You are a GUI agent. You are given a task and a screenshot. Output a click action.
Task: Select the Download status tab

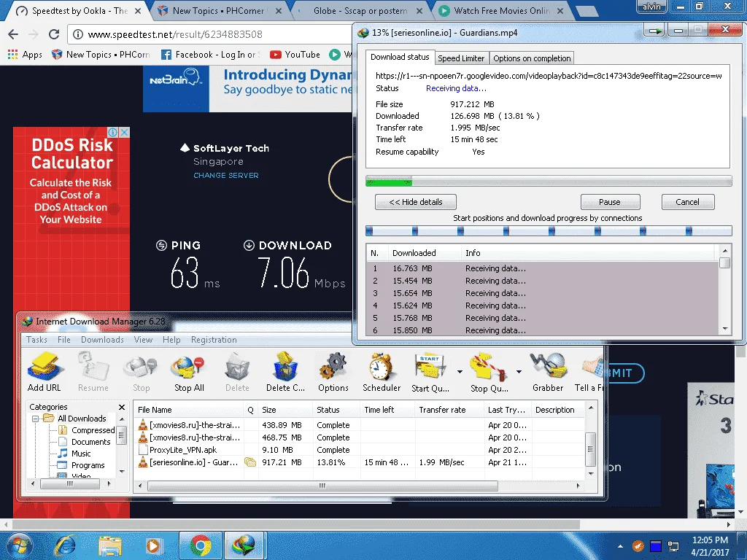click(400, 57)
